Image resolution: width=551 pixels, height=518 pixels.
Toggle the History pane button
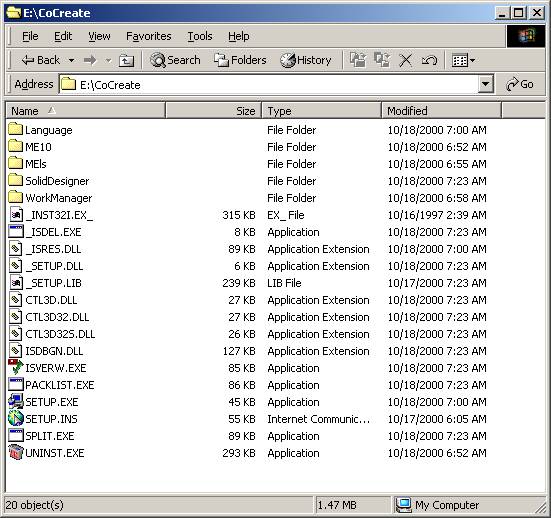(306, 60)
